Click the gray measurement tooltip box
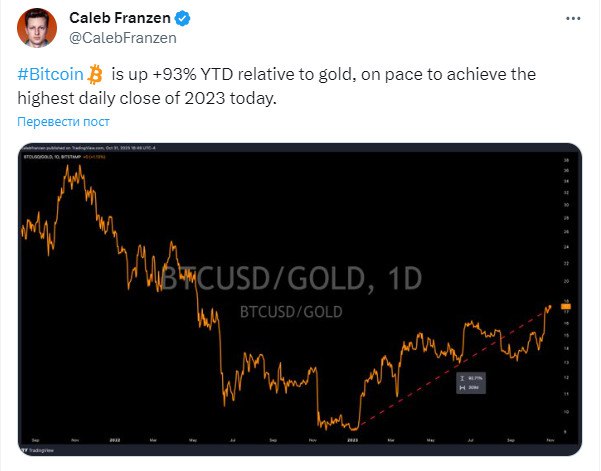This screenshot has height=471, width=601. (x=471, y=383)
